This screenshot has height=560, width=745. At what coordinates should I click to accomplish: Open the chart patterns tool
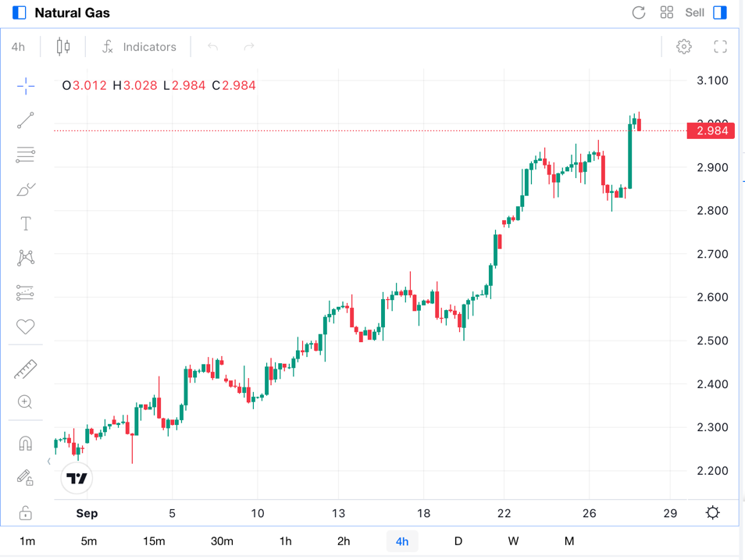(26, 258)
